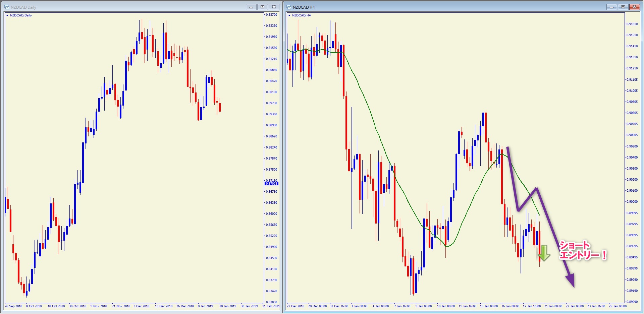Screen dimensions: 644x314
Task: Click the NZDCAD,H4 window title icon
Action: pyautogui.click(x=289, y=7)
